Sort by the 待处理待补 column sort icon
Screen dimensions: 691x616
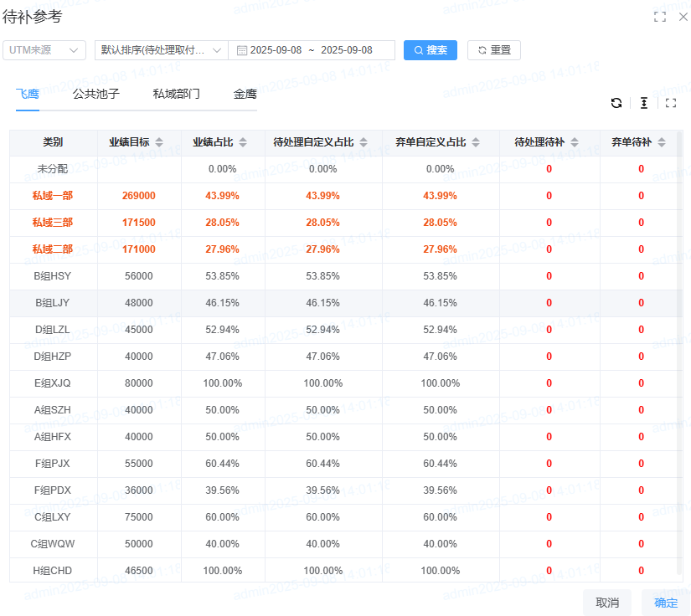click(x=573, y=142)
